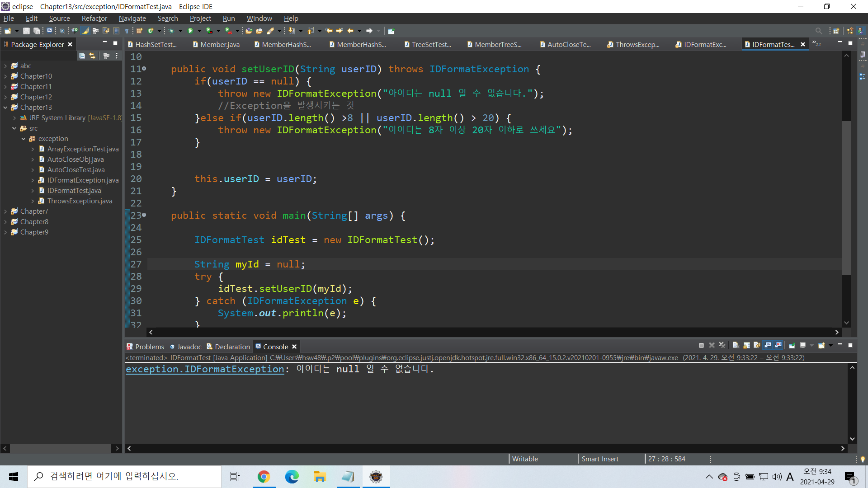Screen dimensions: 868x488
Task: Click the Save floppy disk icon
Action: pos(26,31)
